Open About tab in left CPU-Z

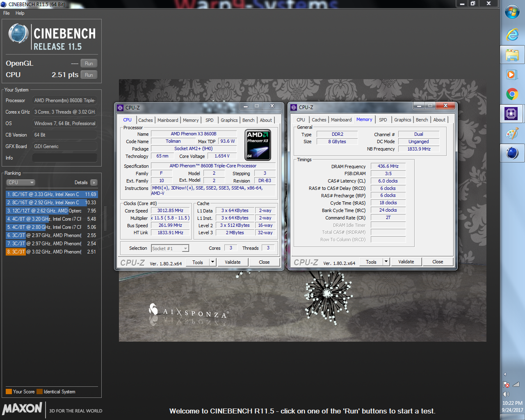(x=266, y=120)
